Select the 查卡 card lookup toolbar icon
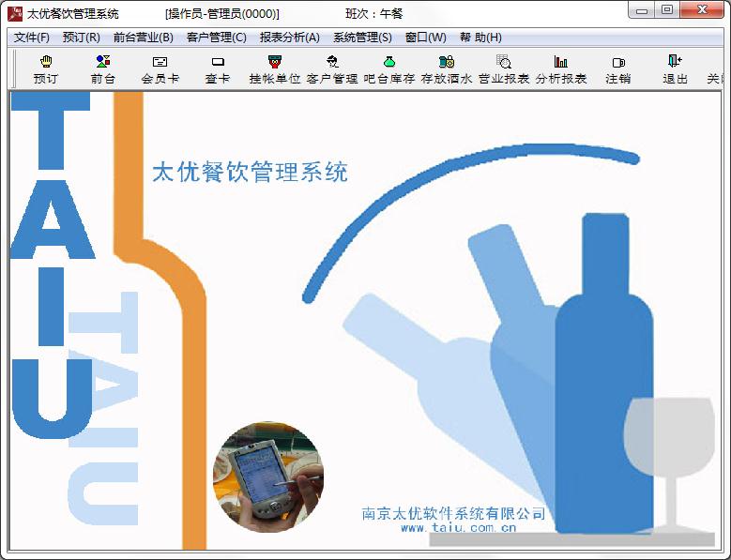Screen dimensions: 731x560 pos(218,69)
